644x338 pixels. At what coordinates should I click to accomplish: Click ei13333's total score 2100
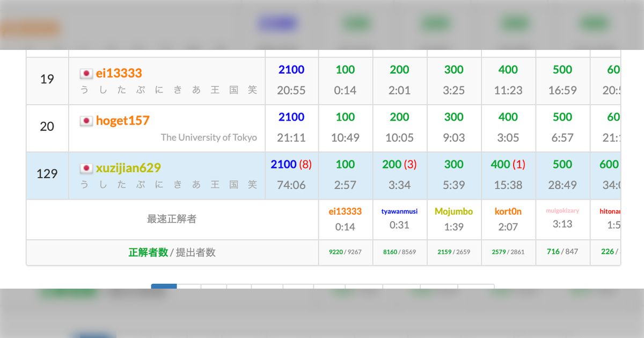click(291, 70)
